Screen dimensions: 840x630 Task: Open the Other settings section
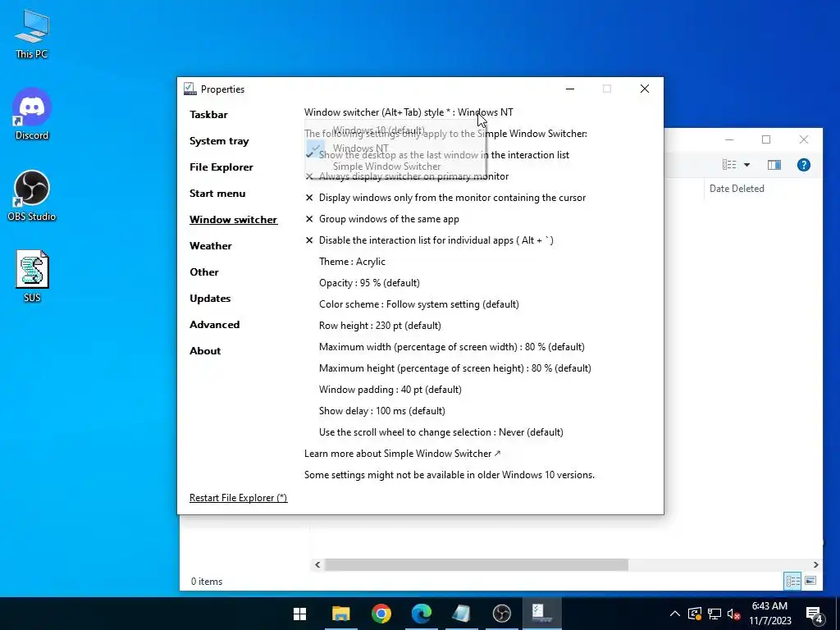point(204,272)
